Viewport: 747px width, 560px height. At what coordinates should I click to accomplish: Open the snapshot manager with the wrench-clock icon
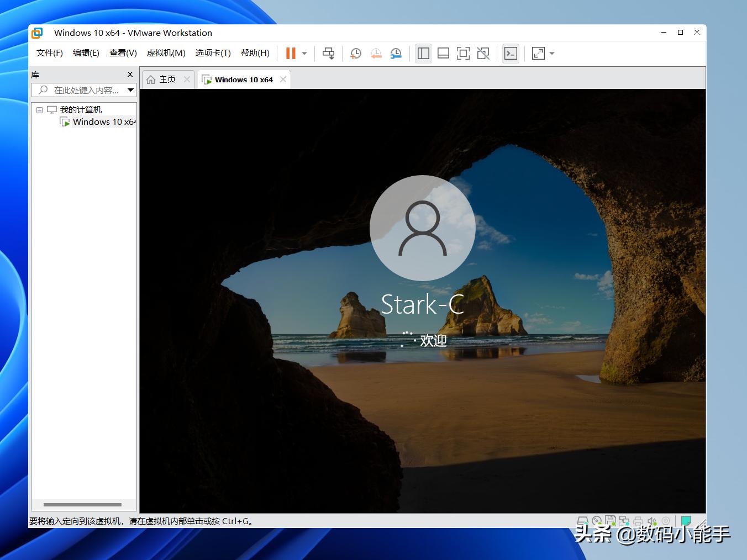click(396, 54)
